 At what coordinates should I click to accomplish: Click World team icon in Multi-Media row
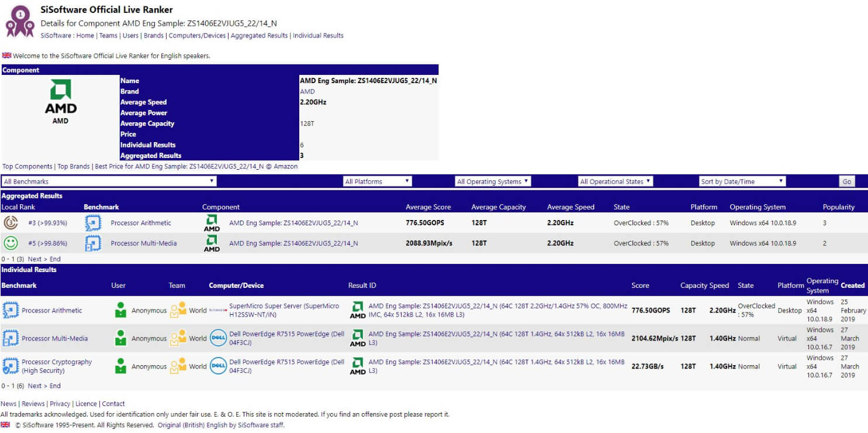178,338
